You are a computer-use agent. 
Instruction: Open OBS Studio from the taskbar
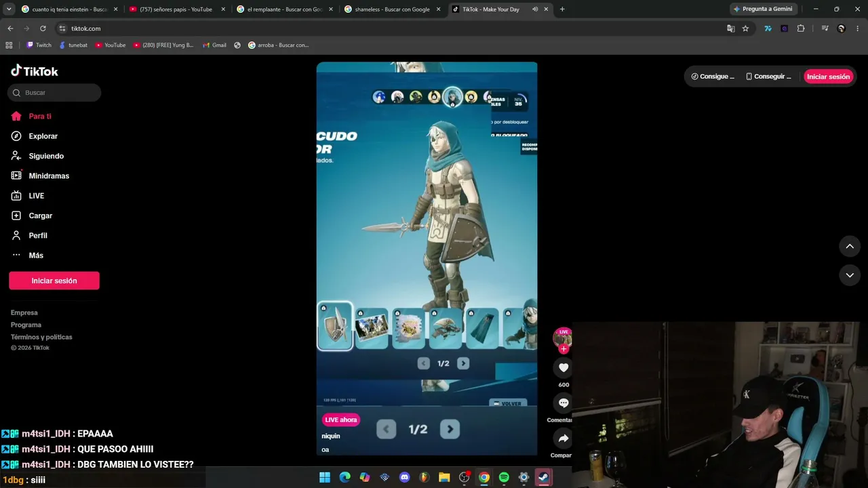coord(464,477)
